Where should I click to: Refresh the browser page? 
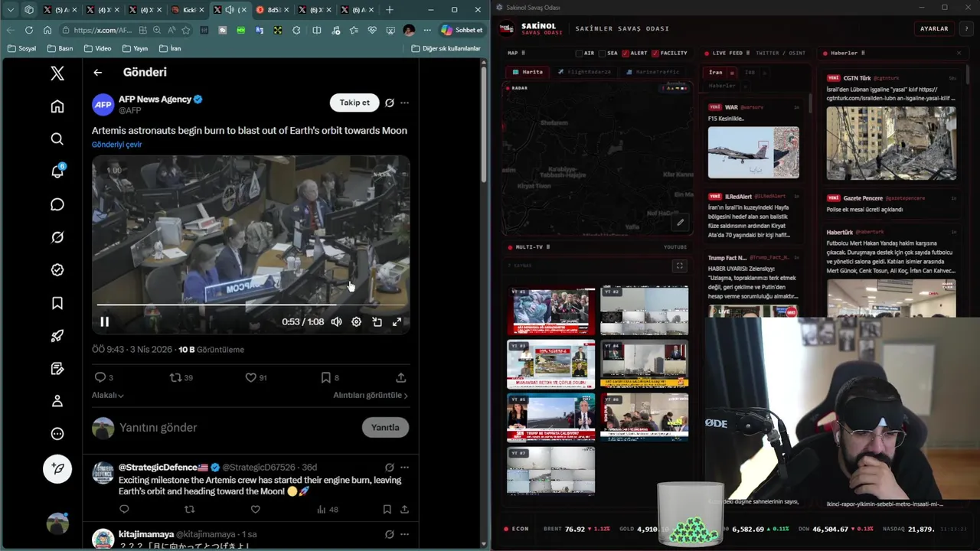point(29,30)
